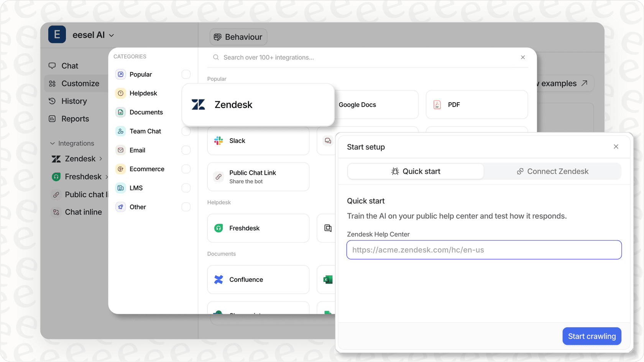The height and width of the screenshot is (362, 644).
Task: Enable the Email category filter
Action: point(186,150)
